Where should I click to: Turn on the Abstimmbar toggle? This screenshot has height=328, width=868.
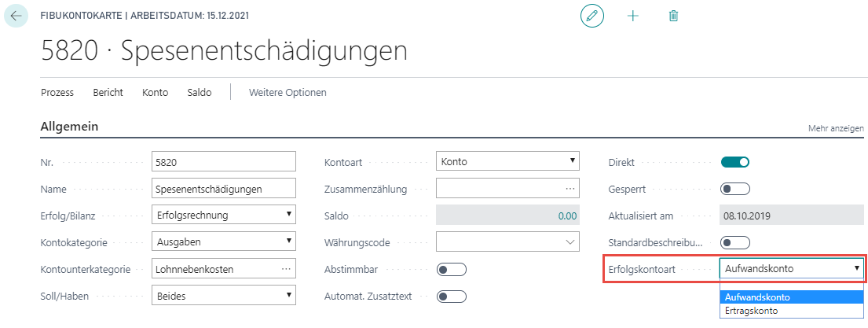coord(451,270)
